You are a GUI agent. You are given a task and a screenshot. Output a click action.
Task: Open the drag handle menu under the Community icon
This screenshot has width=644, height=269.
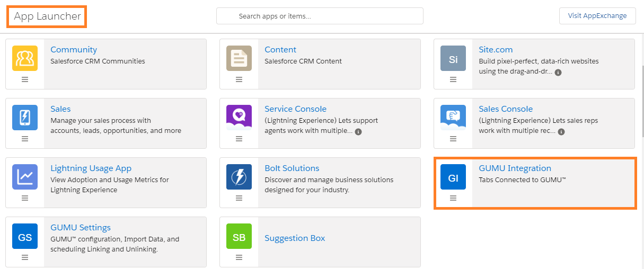[x=25, y=79]
